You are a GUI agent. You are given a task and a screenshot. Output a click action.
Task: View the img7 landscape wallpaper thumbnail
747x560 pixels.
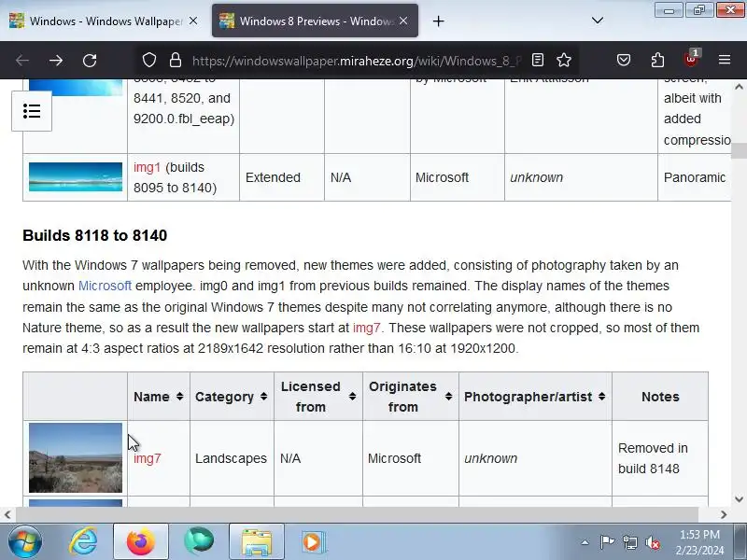[x=76, y=457]
